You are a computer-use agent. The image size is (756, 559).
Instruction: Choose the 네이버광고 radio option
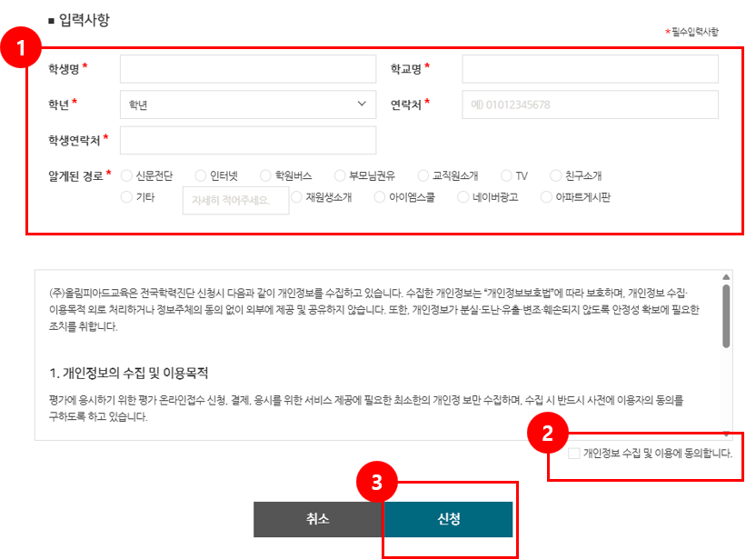pos(464,197)
